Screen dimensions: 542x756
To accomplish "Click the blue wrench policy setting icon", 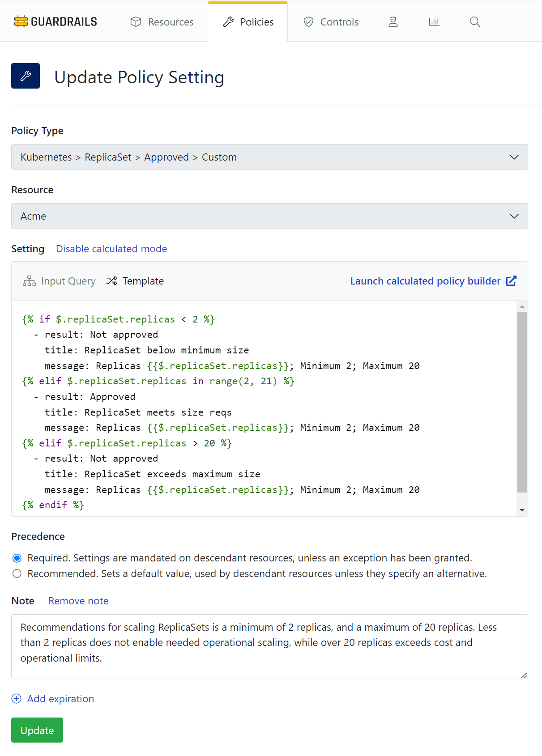I will click(26, 76).
